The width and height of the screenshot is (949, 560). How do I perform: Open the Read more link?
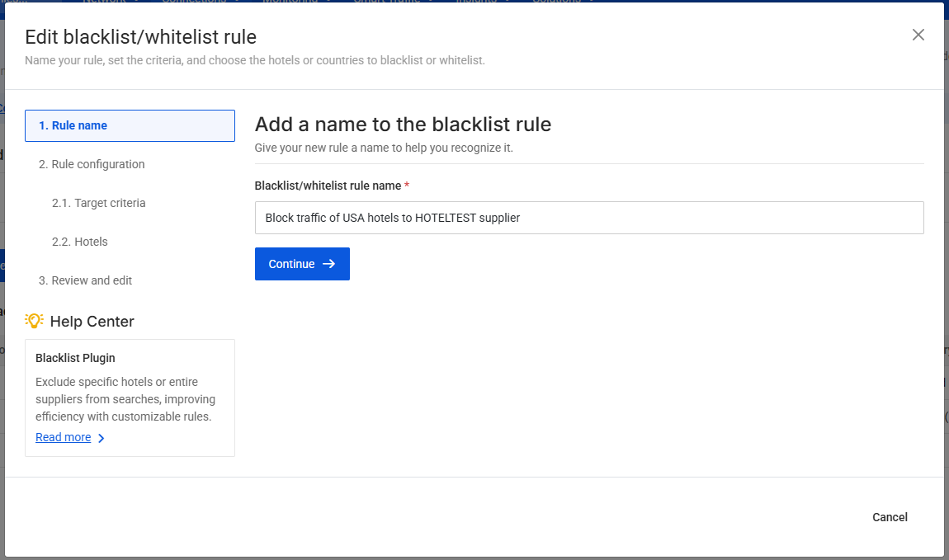(63, 437)
